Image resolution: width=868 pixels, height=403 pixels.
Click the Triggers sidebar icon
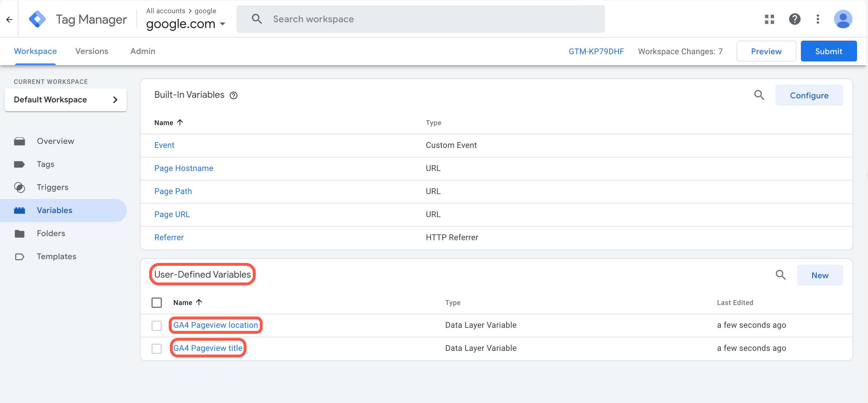tap(20, 187)
